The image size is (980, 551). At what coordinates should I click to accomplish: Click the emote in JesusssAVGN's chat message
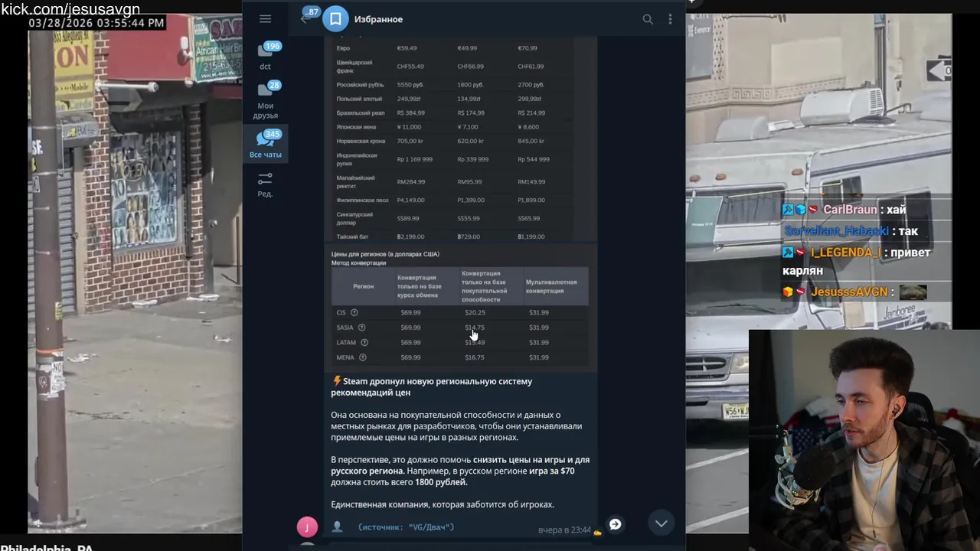[913, 292]
